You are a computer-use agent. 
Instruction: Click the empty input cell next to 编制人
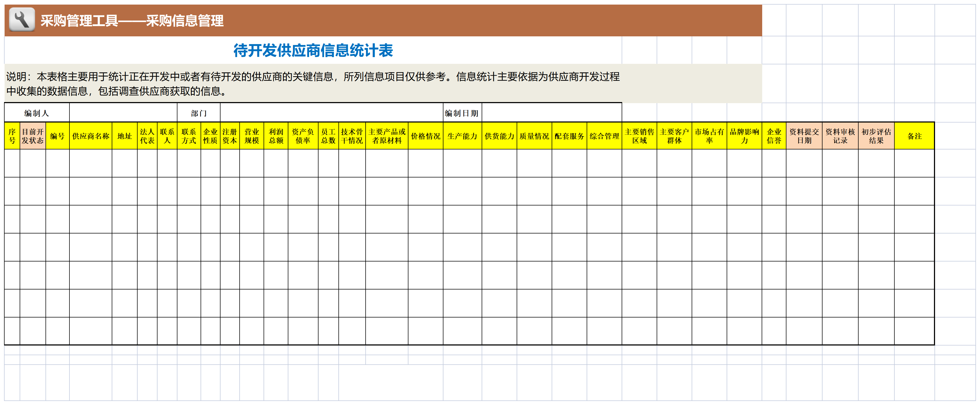tap(123, 113)
